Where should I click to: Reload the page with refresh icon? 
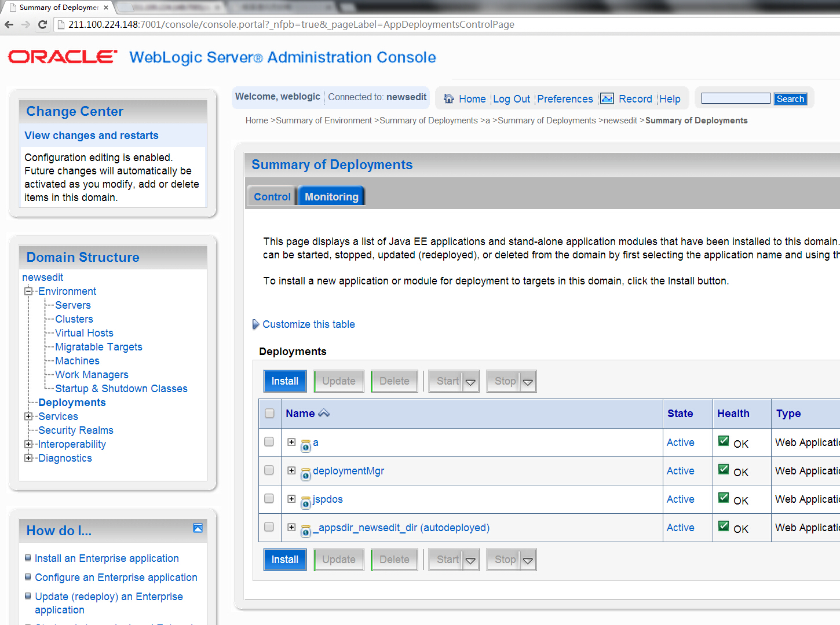42,24
